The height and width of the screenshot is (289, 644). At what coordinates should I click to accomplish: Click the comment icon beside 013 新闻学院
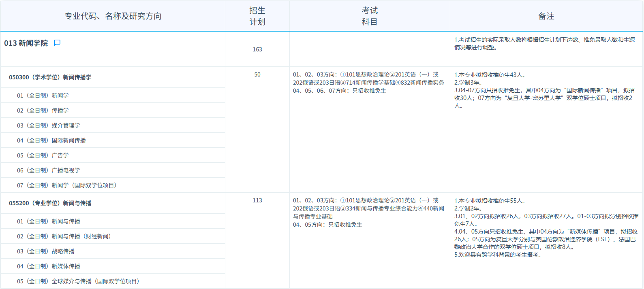(57, 43)
